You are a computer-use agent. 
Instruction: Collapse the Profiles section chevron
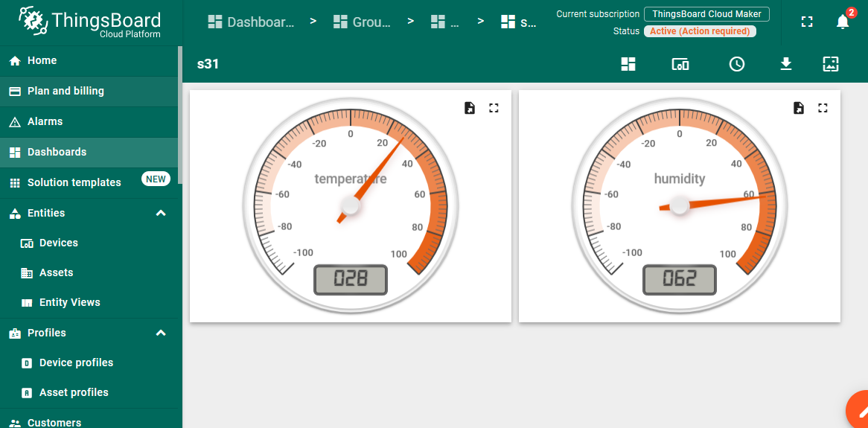161,333
